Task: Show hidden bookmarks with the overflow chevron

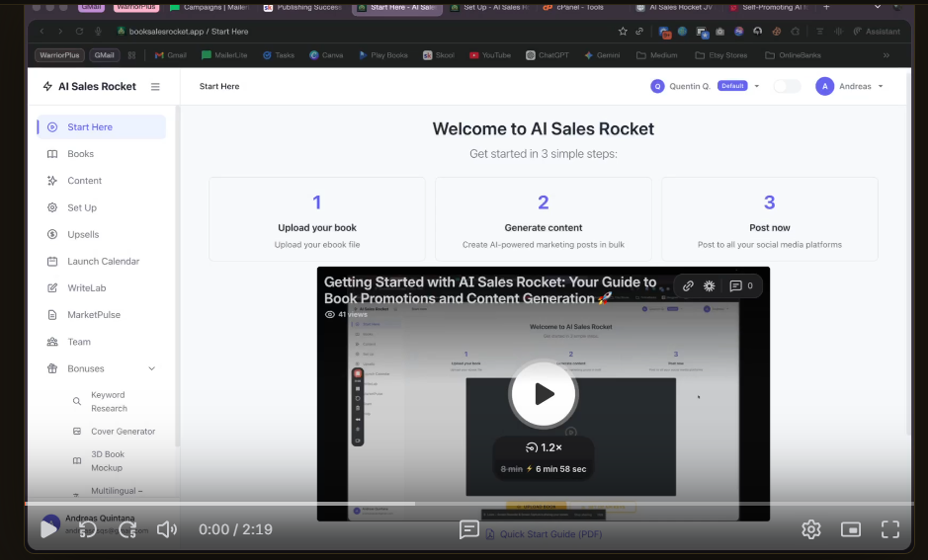Action: [886, 55]
